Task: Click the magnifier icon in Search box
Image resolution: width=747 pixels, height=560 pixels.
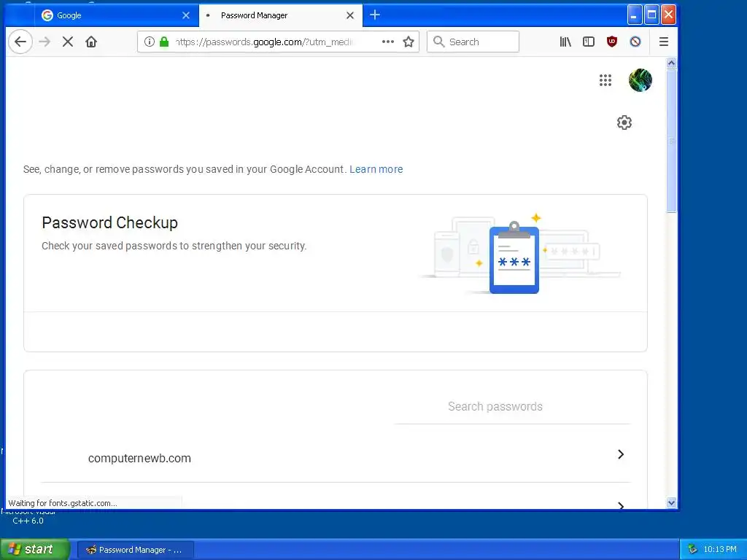Action: (x=438, y=42)
